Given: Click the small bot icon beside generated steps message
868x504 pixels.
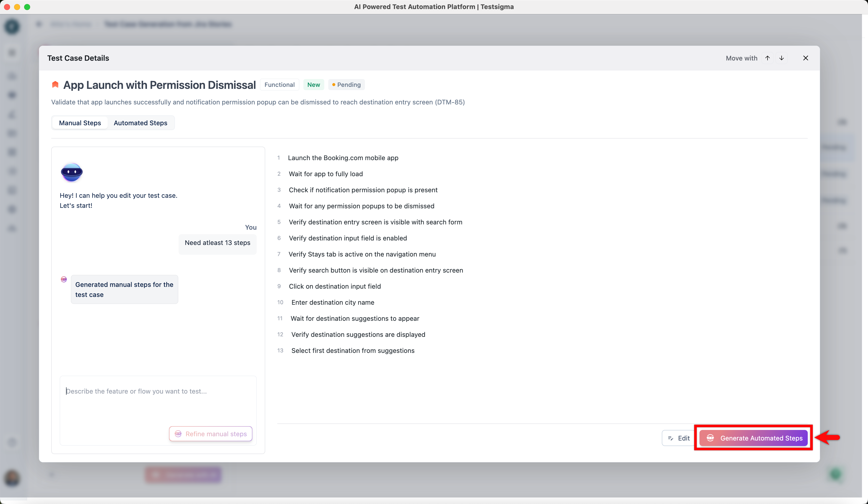Looking at the screenshot, I should point(64,280).
